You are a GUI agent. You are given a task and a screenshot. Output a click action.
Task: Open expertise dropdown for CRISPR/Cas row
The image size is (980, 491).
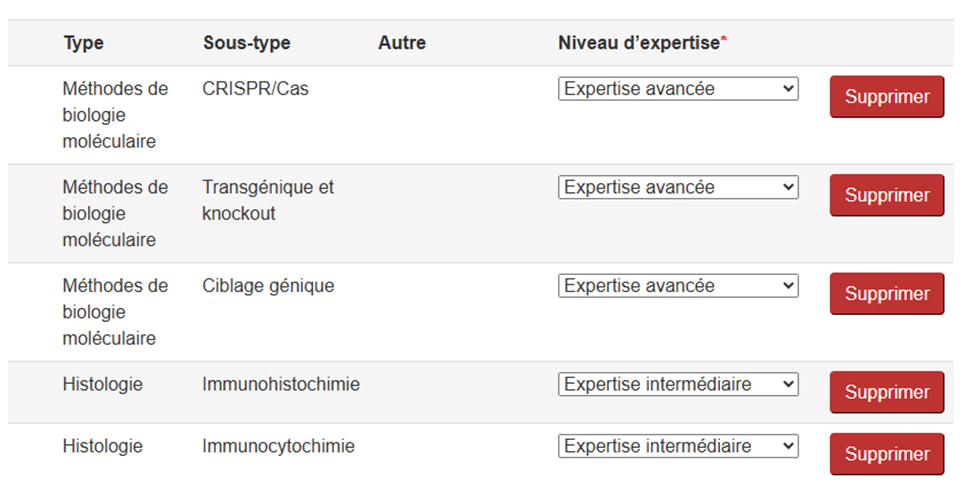click(678, 89)
